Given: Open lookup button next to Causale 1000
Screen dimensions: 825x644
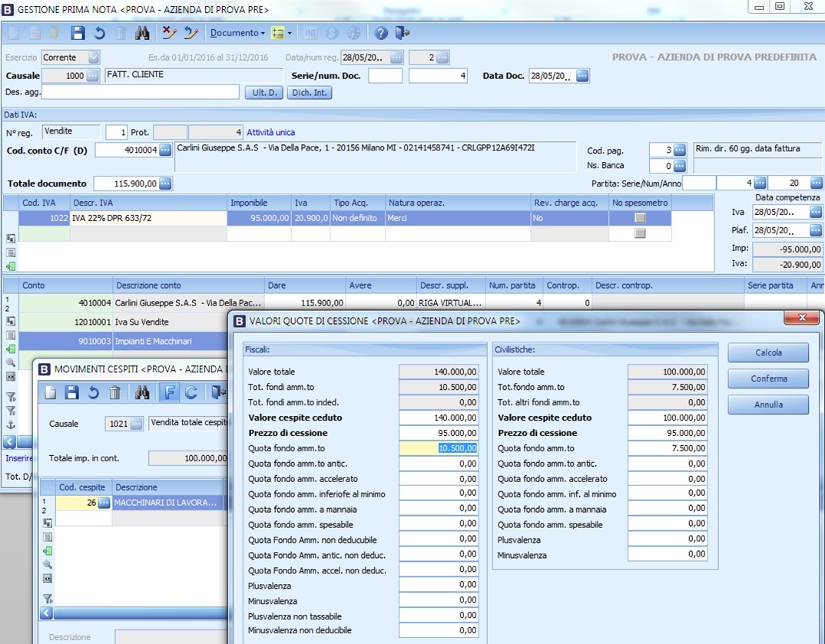Looking at the screenshot, I should pyautogui.click(x=92, y=76).
